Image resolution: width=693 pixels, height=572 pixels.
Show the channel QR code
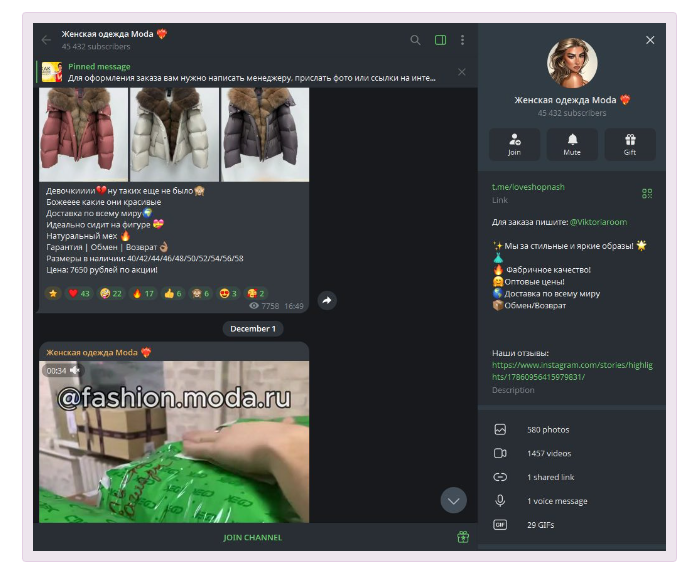click(647, 194)
